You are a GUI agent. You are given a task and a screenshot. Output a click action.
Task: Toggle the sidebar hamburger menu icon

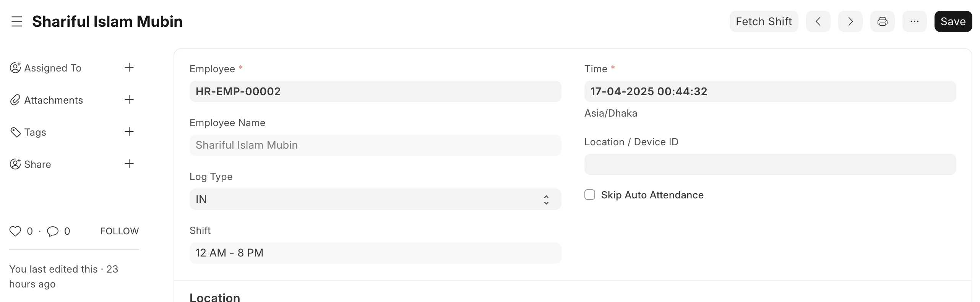tap(17, 21)
